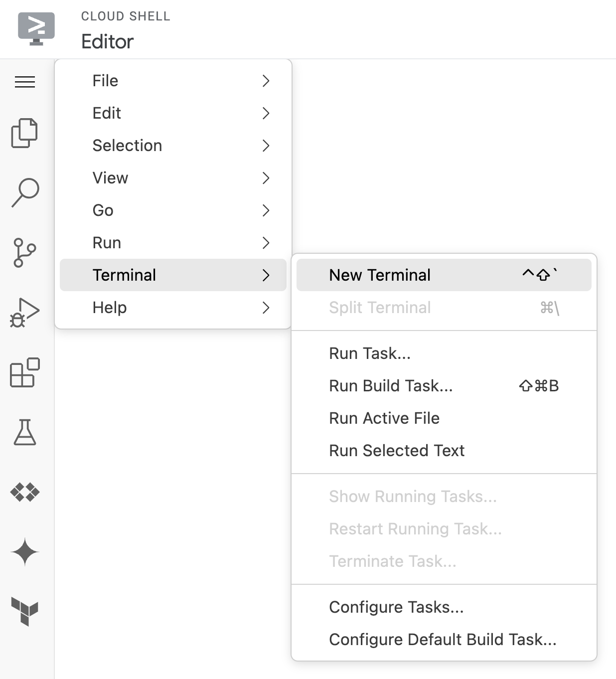Open the Search magnifier icon
The width and height of the screenshot is (616, 679).
click(25, 192)
